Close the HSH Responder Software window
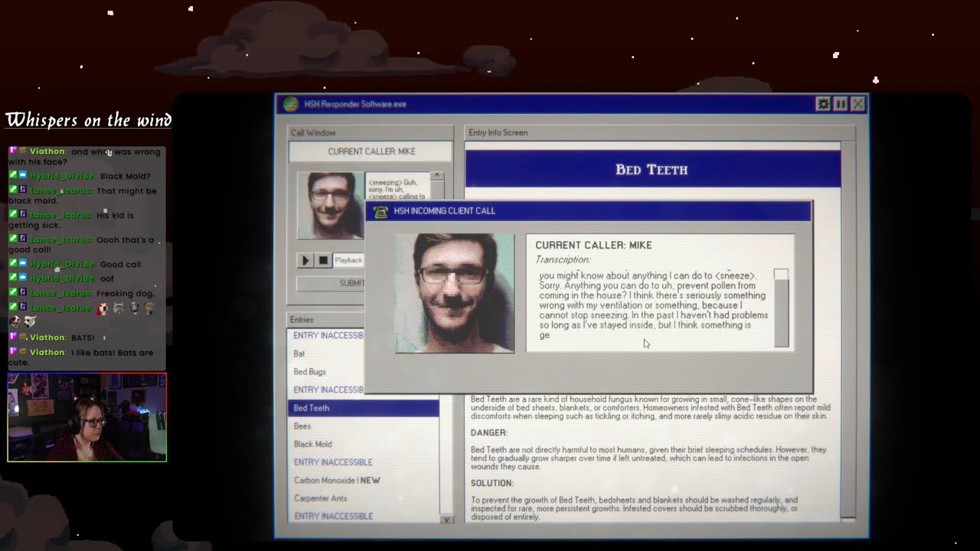Image resolution: width=980 pixels, height=551 pixels. point(858,103)
